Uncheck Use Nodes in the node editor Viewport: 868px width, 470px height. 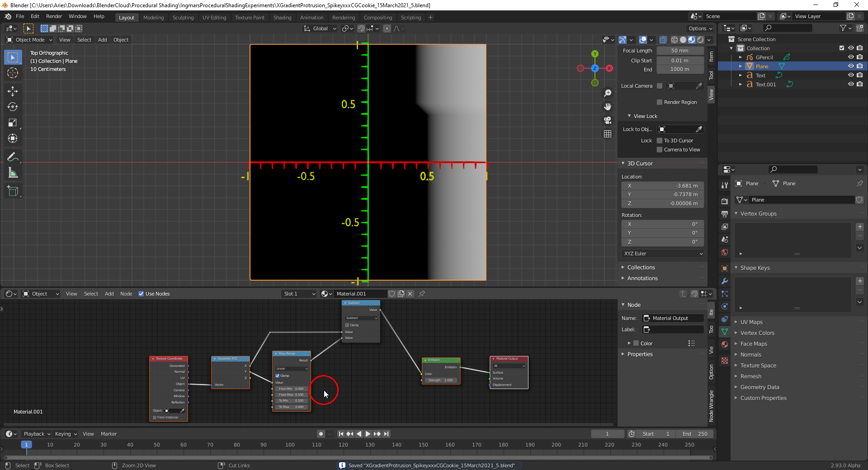[141, 294]
